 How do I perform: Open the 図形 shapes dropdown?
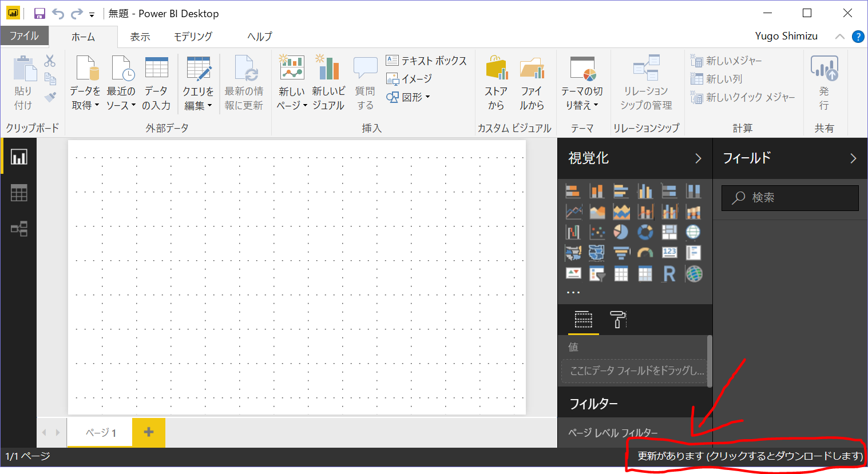(408, 97)
